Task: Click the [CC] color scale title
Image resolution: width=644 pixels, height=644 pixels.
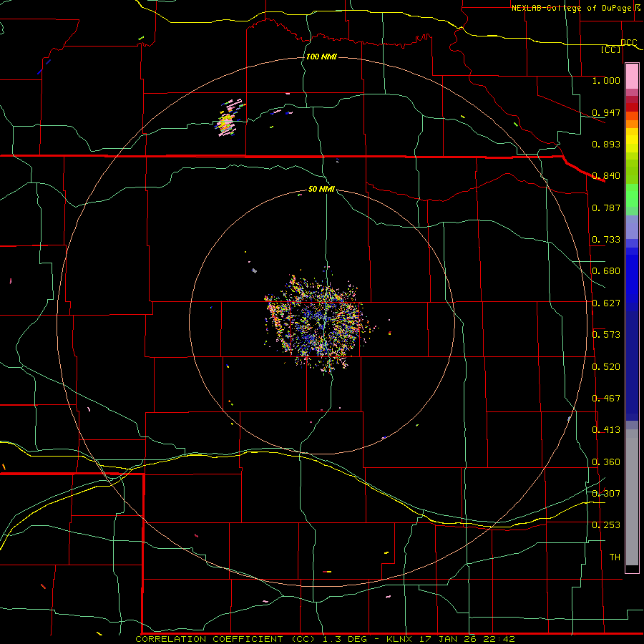Action: coord(611,49)
